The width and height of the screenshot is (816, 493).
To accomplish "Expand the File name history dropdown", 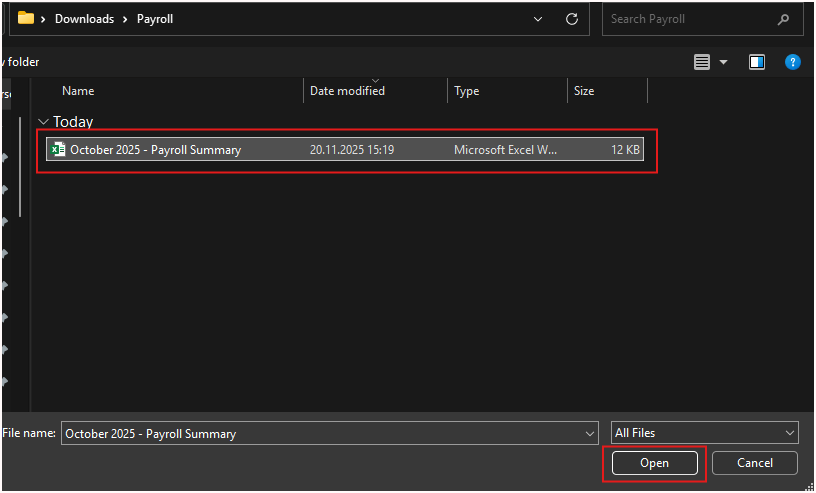I will click(589, 434).
